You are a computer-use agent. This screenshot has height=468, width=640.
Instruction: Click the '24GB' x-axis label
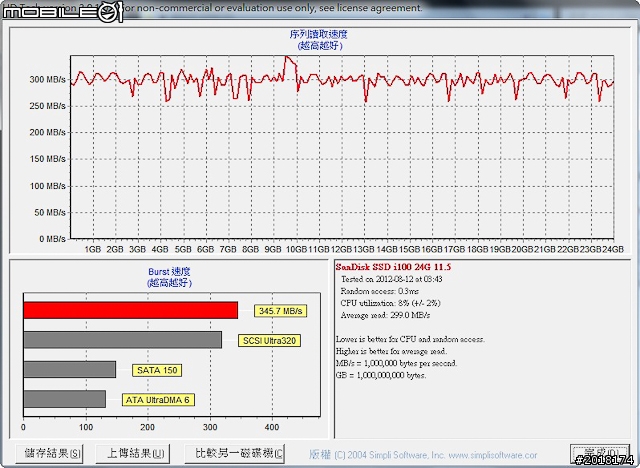(x=613, y=249)
